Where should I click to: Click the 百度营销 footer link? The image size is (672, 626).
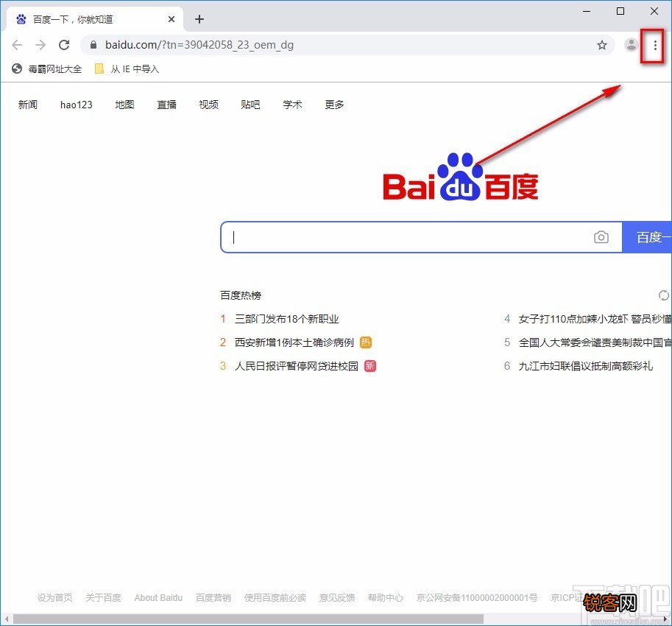click(x=213, y=597)
